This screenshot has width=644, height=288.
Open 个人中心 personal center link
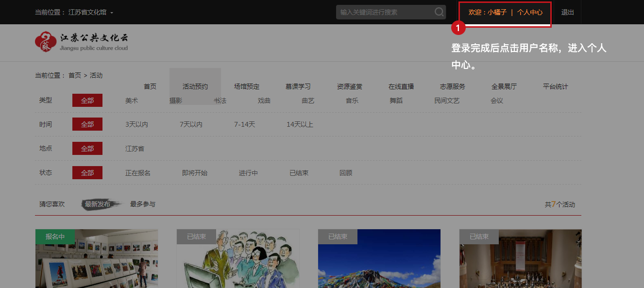tap(530, 12)
